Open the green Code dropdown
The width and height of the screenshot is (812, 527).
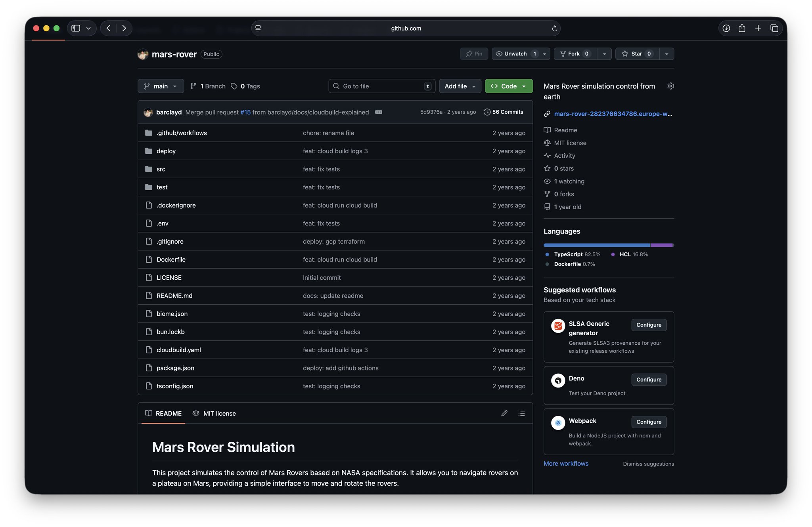point(509,86)
